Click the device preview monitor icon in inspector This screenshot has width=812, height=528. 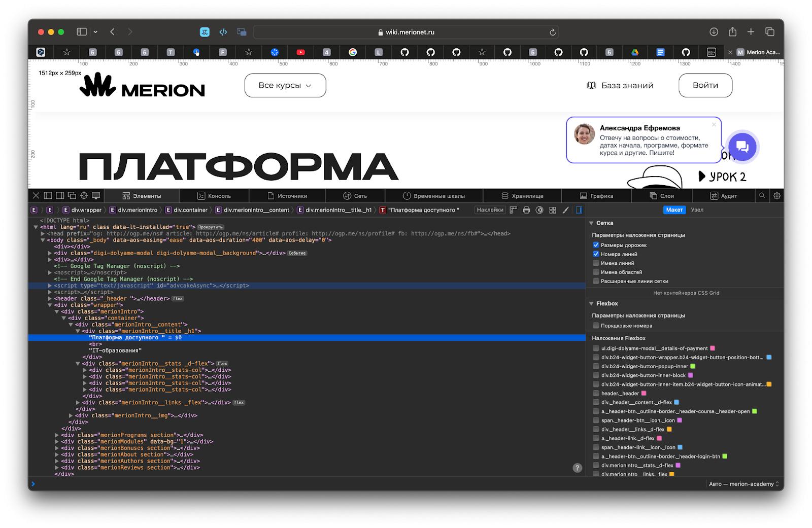(96, 196)
